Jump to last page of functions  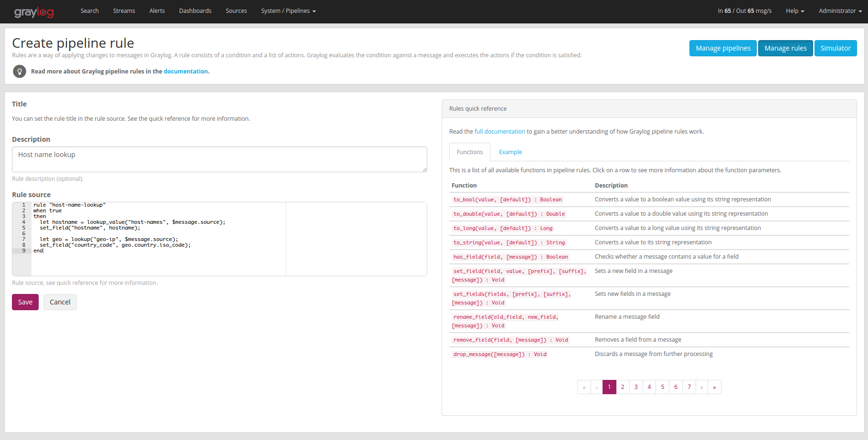[714, 387]
